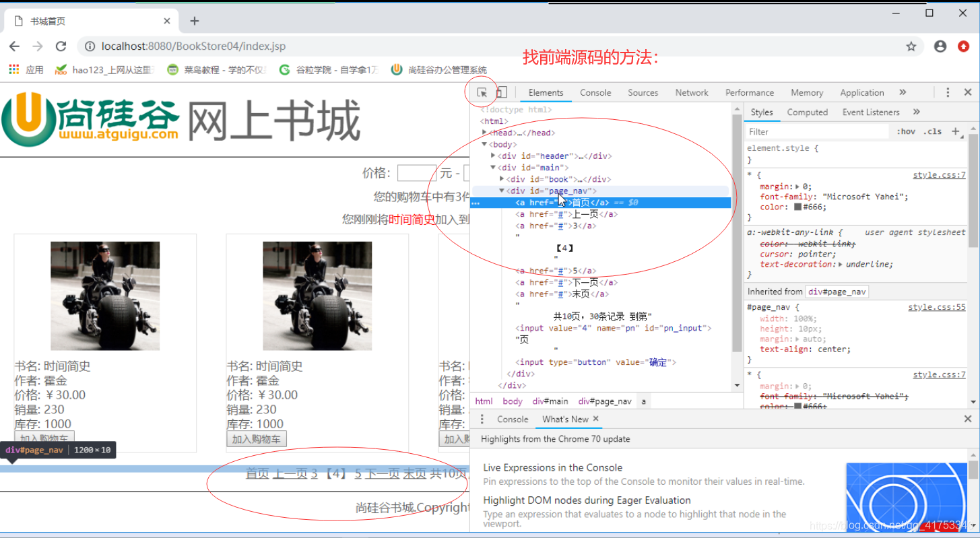Switch to Sources tab
Image resolution: width=980 pixels, height=538 pixels.
[x=643, y=93]
